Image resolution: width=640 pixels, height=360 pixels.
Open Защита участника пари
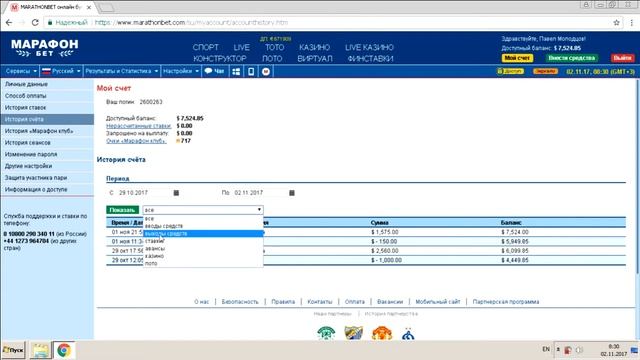point(47,178)
